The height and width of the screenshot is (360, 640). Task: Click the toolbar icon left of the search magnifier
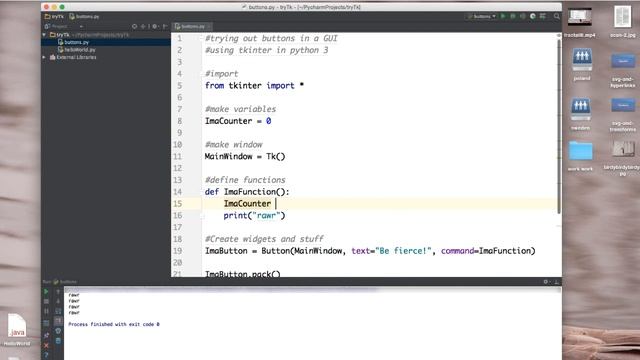coord(542,16)
